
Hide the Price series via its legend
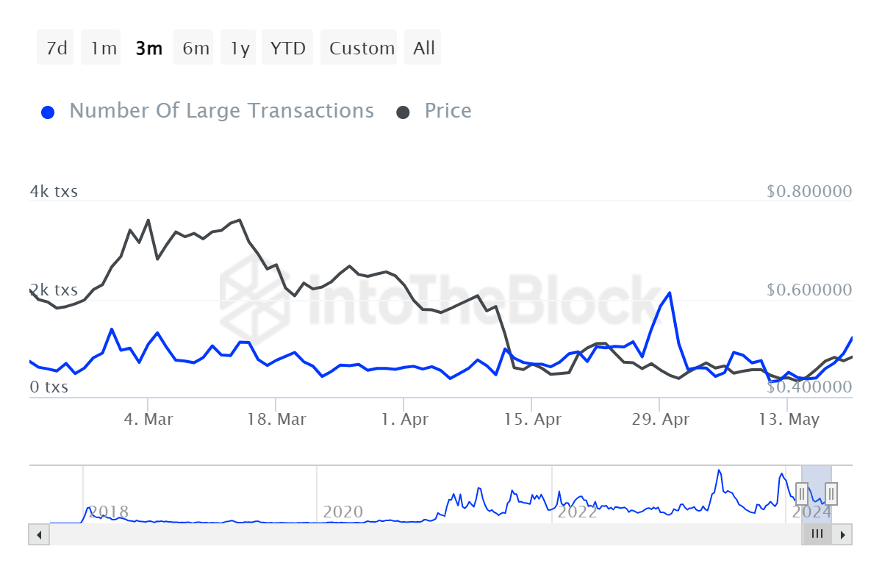[448, 110]
